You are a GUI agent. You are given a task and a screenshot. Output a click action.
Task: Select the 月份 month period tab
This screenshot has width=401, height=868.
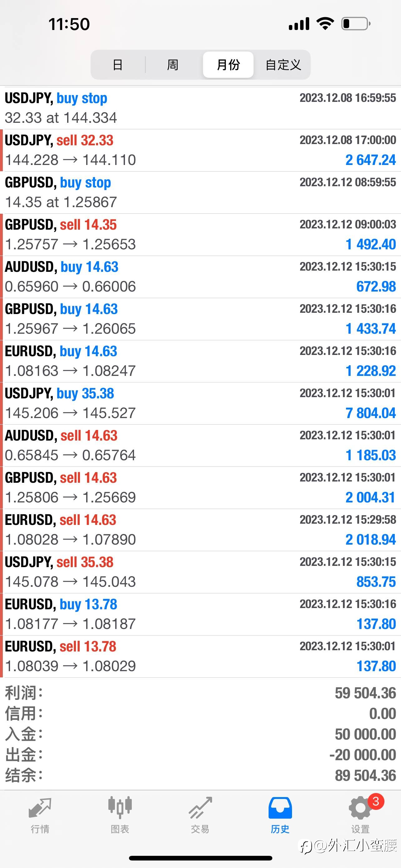point(228,65)
